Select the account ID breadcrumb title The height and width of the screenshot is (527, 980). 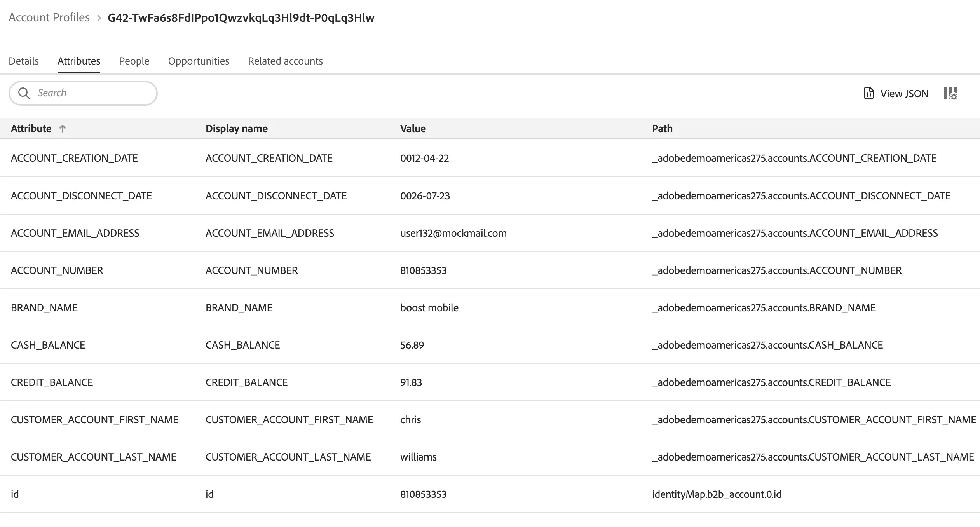[x=241, y=18]
